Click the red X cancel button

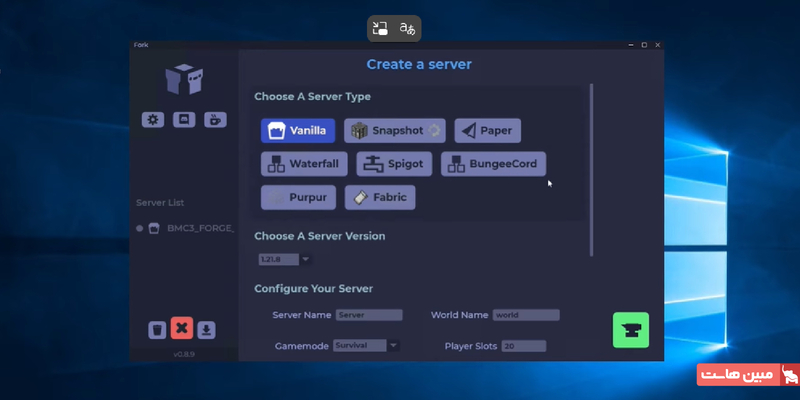(x=182, y=328)
